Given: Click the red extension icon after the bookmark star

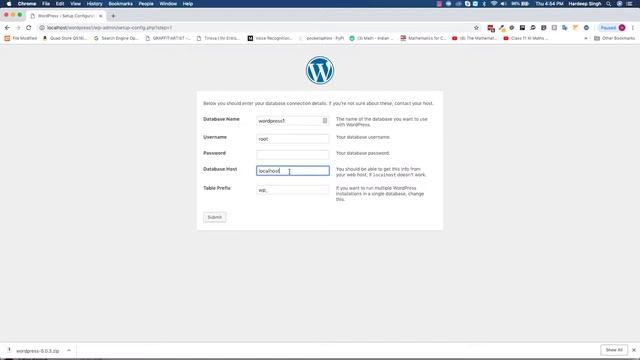Looking at the screenshot, I should tap(491, 28).
